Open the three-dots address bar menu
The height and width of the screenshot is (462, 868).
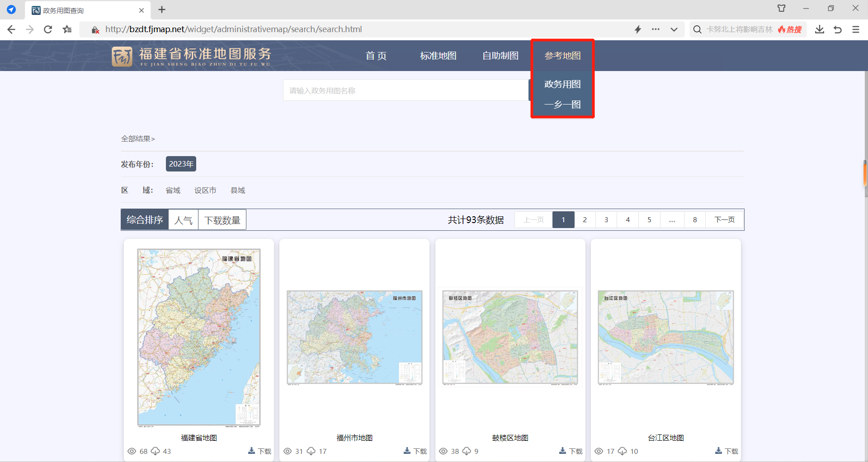point(656,29)
